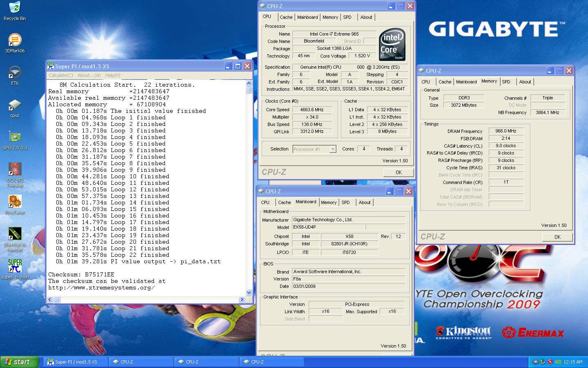Select Mainboard tab in Memory window
This screenshot has width=588, height=368.
click(466, 82)
